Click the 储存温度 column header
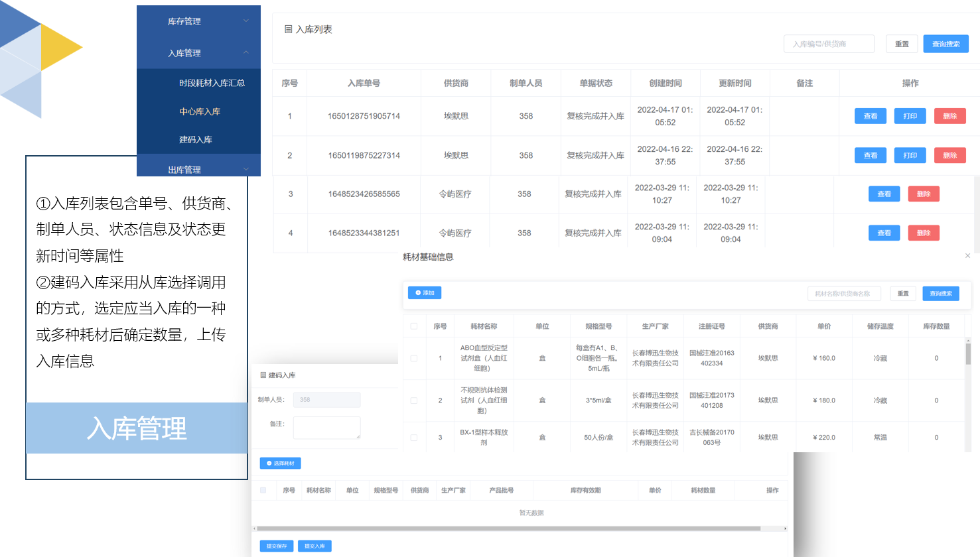Viewport: 980px width, 557px height. point(880,326)
